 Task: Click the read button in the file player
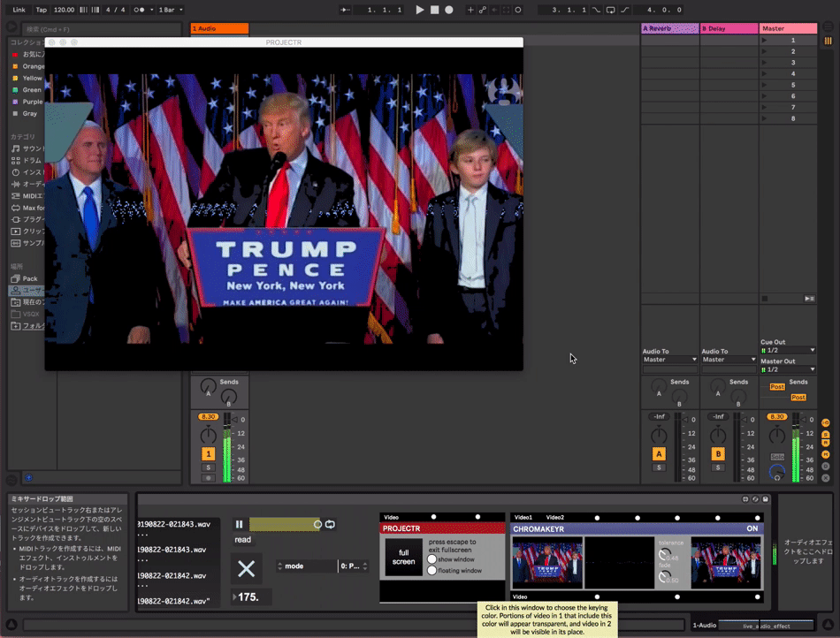tap(243, 539)
